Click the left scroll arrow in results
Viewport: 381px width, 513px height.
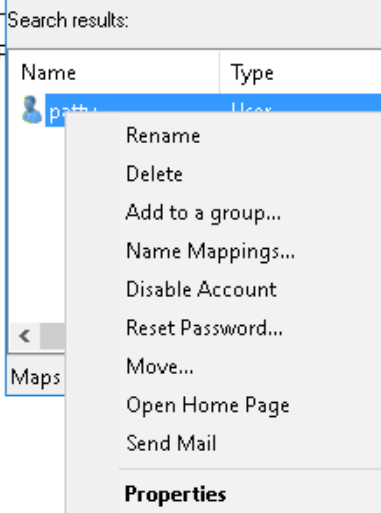tap(25, 336)
